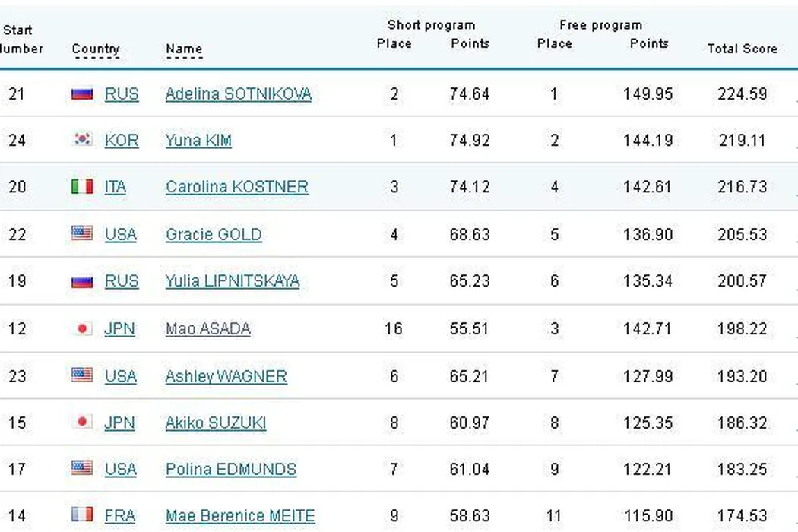
Task: Click the Japanese flag beside Mao Asada
Action: [x=82, y=329]
